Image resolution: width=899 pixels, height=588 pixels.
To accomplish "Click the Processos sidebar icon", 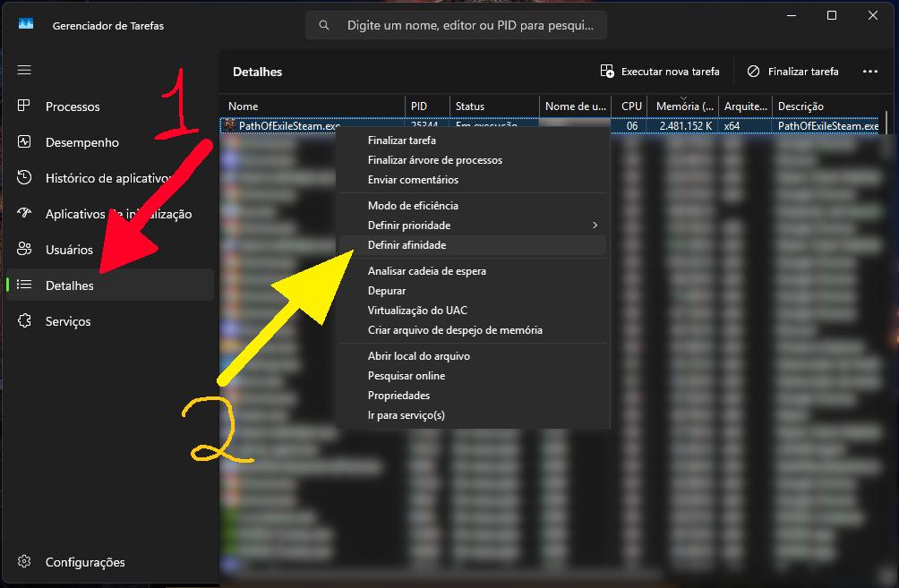I will 24,106.
